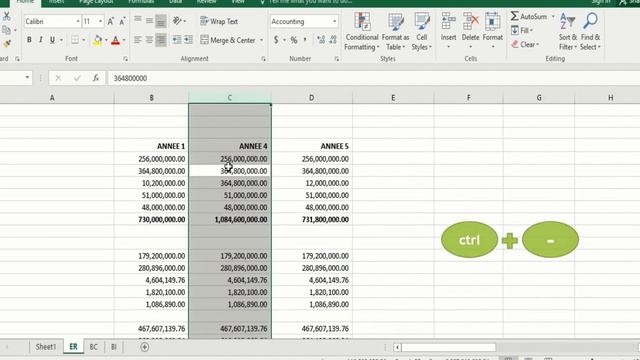Open the Fill dropdown
The image size is (640, 360).
pos(522,31)
